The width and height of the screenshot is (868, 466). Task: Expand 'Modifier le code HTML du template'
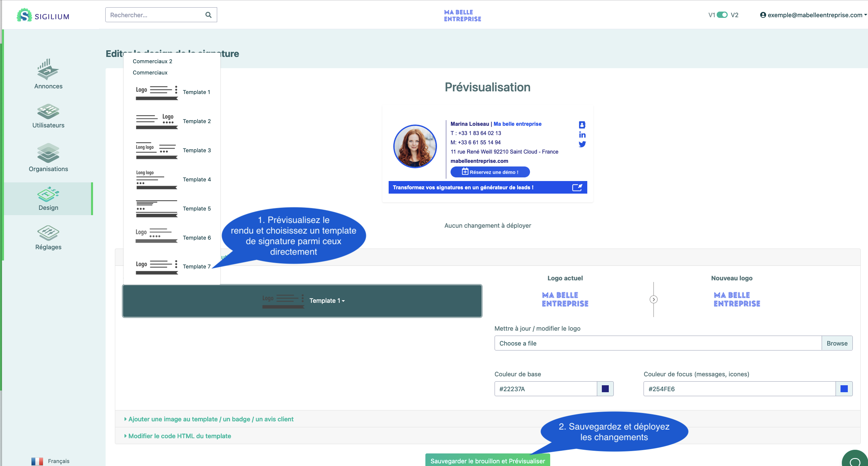pos(179,436)
